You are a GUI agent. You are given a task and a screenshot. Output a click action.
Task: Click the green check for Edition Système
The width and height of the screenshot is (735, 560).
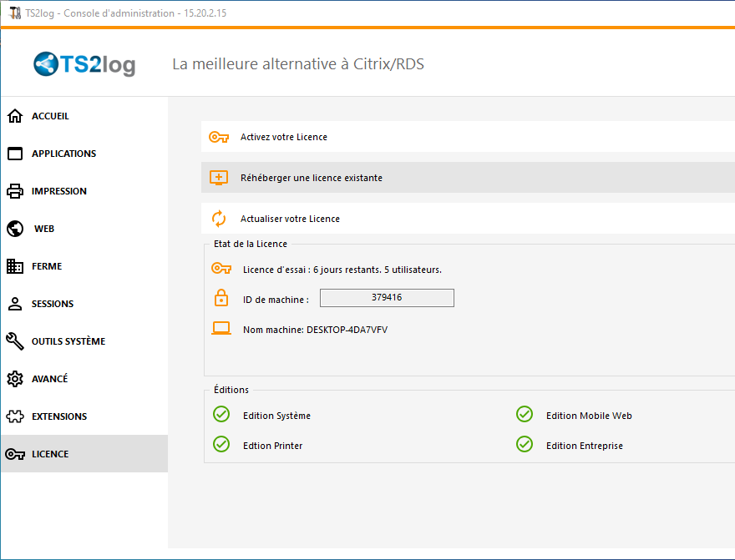tap(221, 415)
